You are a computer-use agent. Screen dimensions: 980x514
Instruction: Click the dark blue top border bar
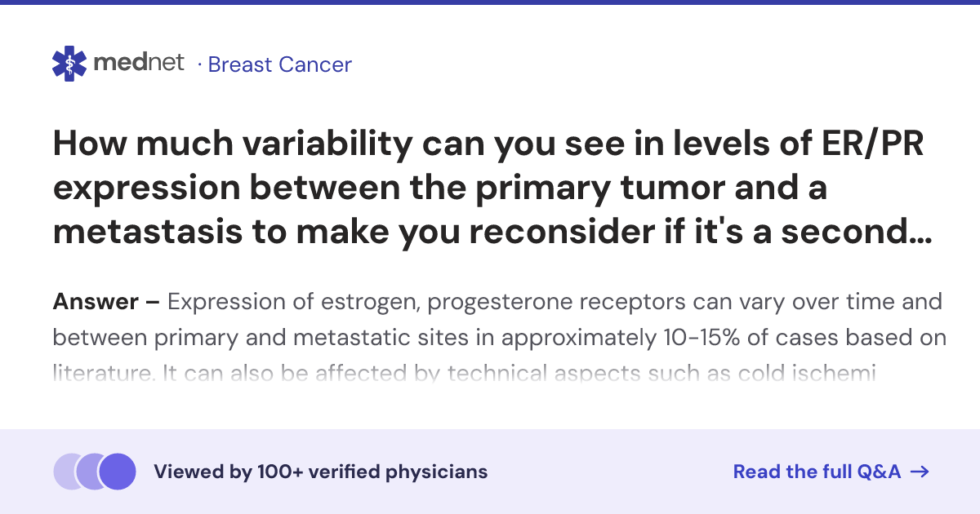(490, 2)
